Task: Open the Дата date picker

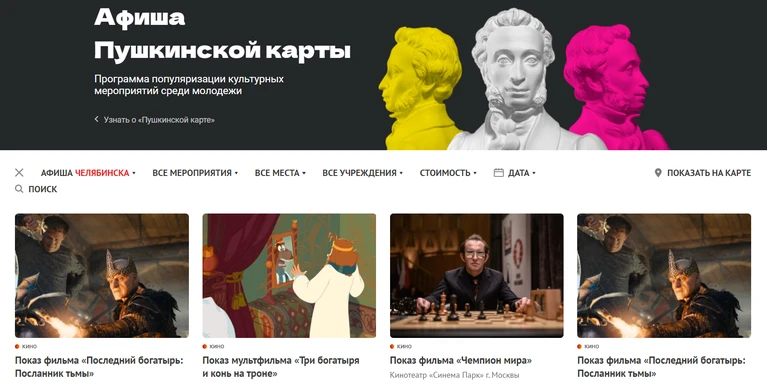Action: pyautogui.click(x=521, y=173)
